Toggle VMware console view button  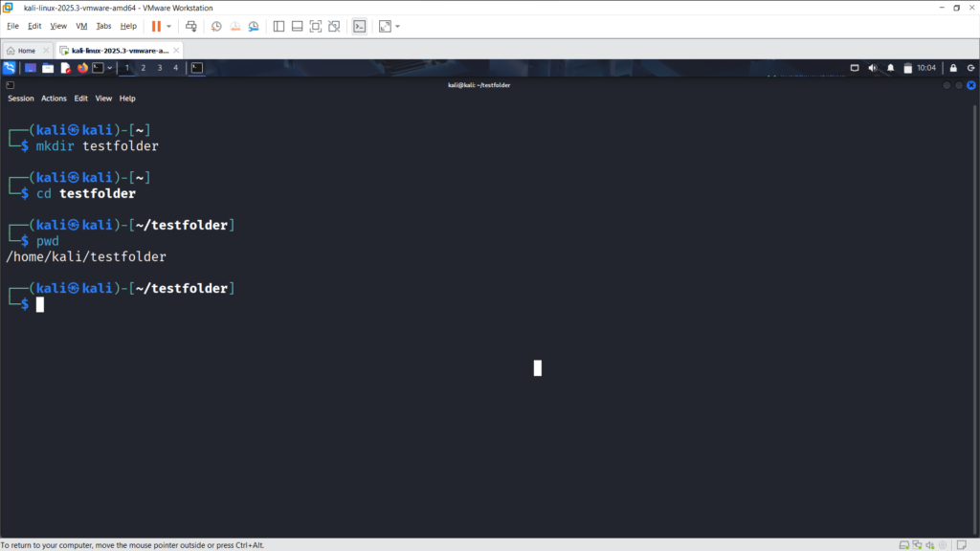click(359, 26)
